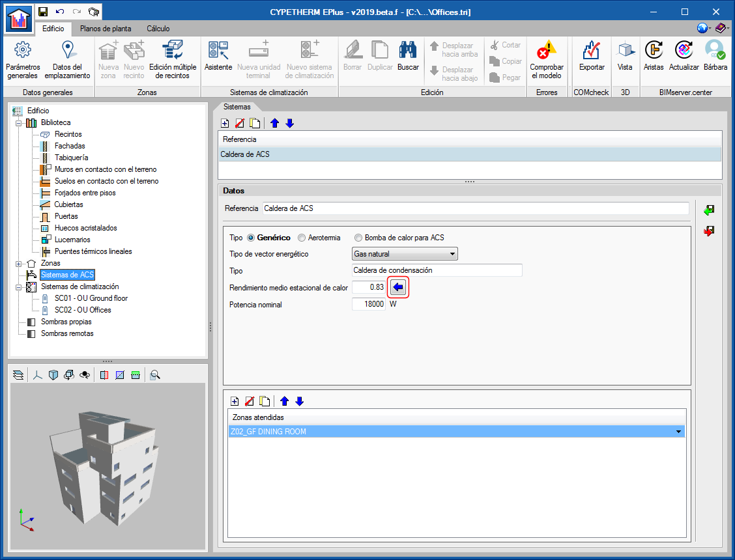
Task: Open the Vista 3D view
Action: (625, 57)
